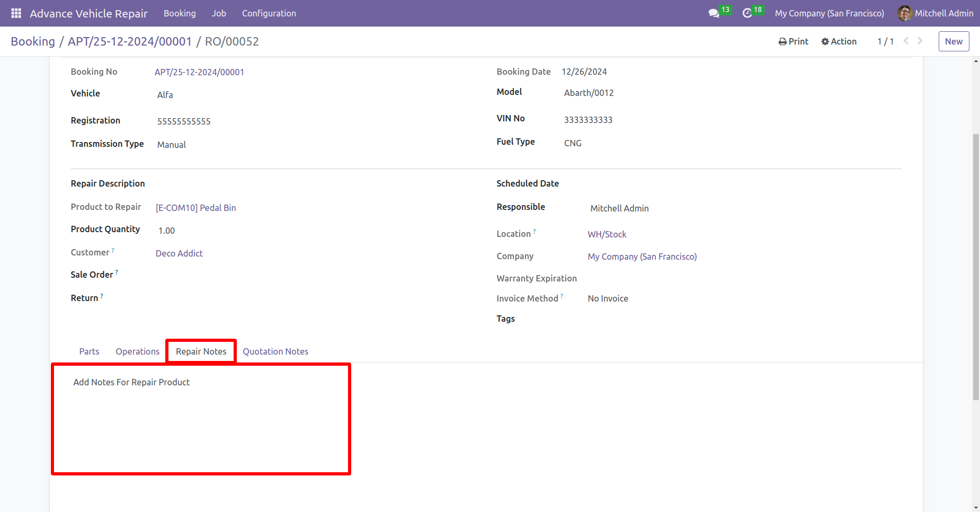Open the Action dropdown

[x=839, y=41]
